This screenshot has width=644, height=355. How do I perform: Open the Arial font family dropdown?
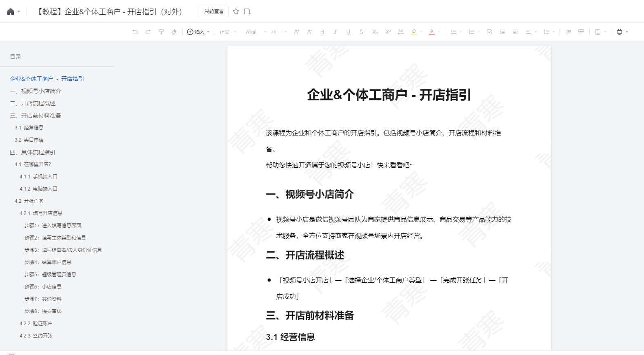pos(256,32)
